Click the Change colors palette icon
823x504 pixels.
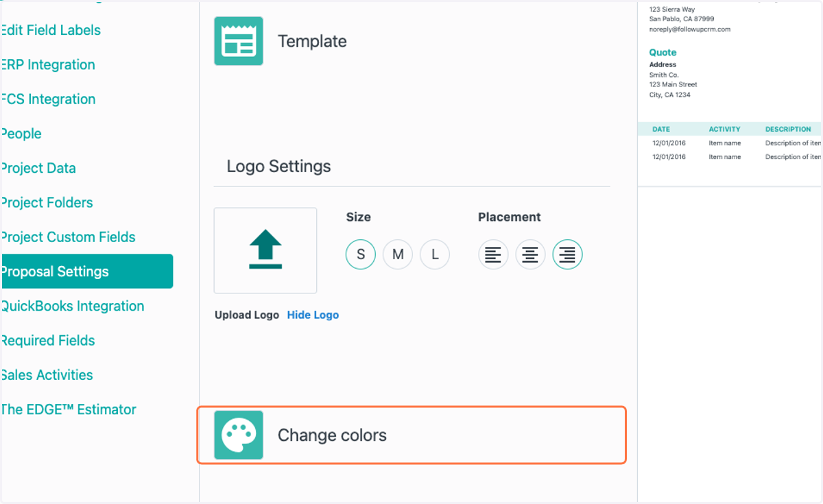pos(239,435)
